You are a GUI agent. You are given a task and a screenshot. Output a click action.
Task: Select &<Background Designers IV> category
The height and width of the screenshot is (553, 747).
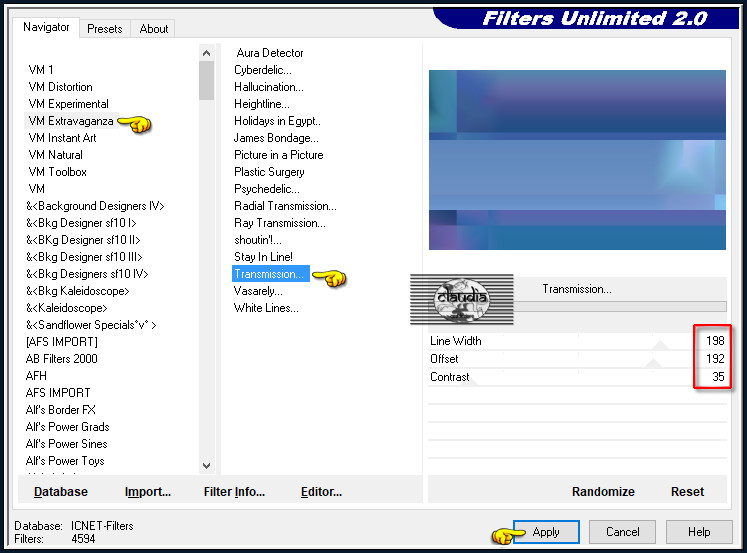point(95,206)
